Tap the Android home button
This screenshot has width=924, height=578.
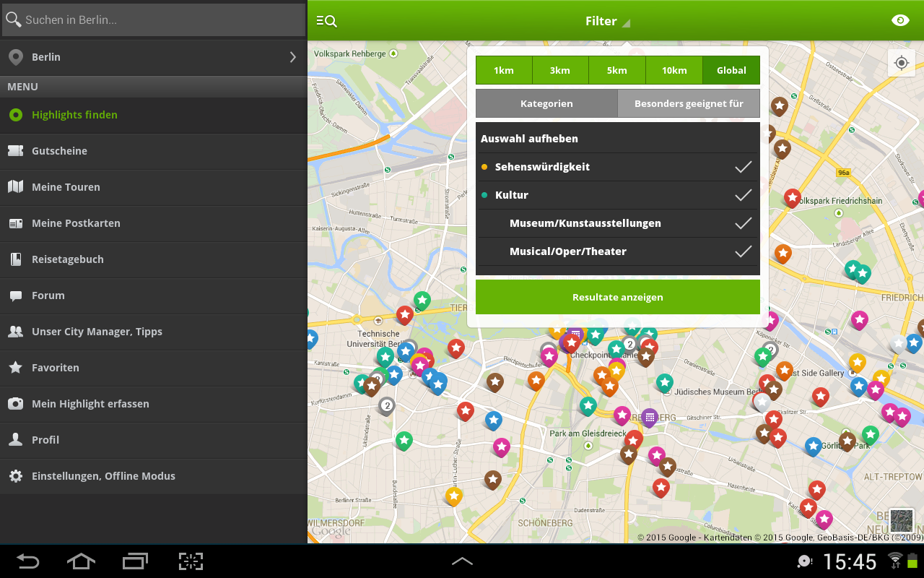click(x=81, y=561)
